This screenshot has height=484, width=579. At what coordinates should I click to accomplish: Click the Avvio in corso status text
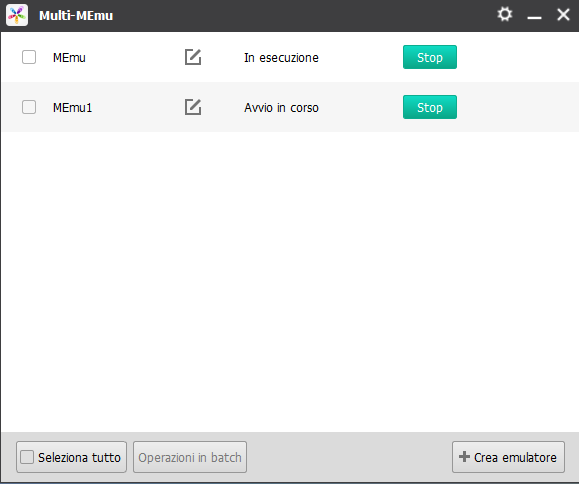coord(281,108)
